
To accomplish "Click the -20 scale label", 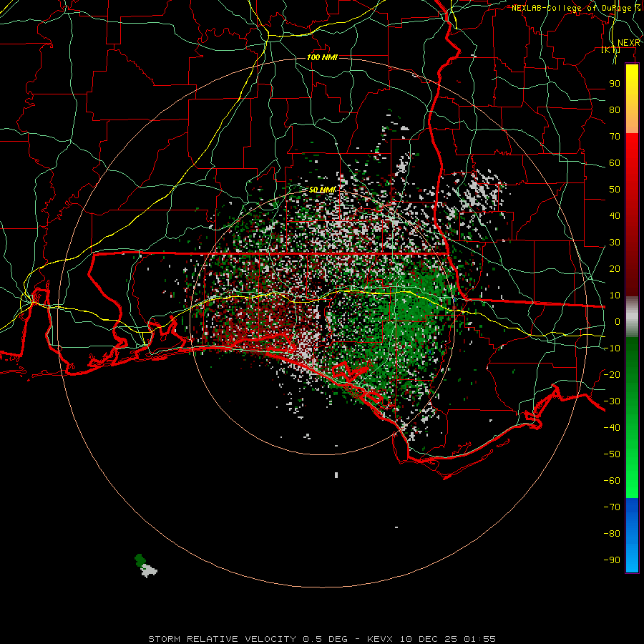I will point(612,374).
